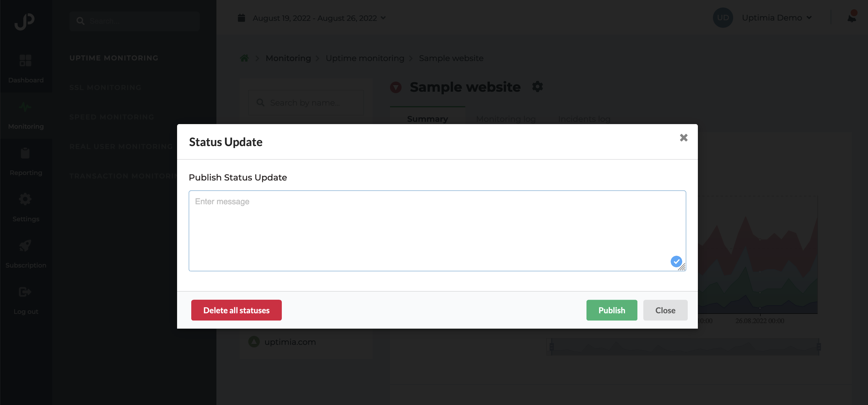868x405 pixels.
Task: Switch to the Monitoring log tab
Action: 506,119
